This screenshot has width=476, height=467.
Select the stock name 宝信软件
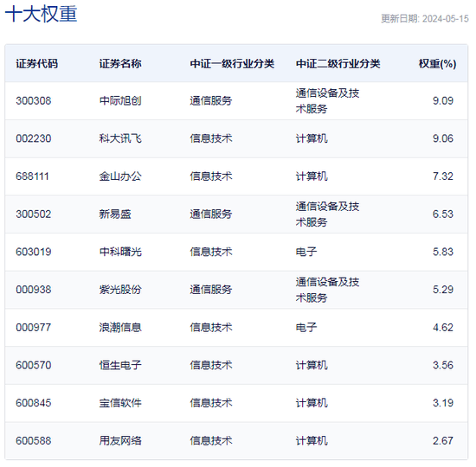pyautogui.click(x=120, y=403)
